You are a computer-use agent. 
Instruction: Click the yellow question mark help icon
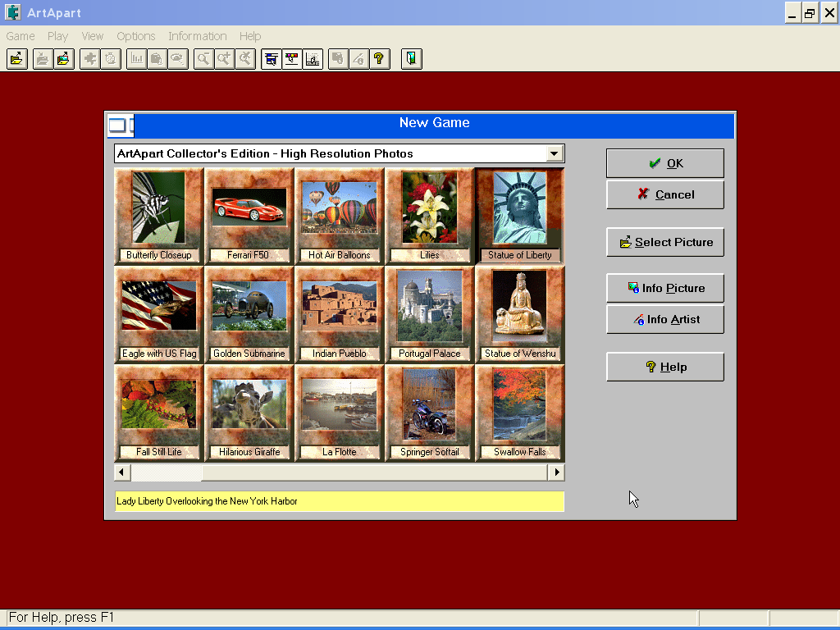pos(379,58)
